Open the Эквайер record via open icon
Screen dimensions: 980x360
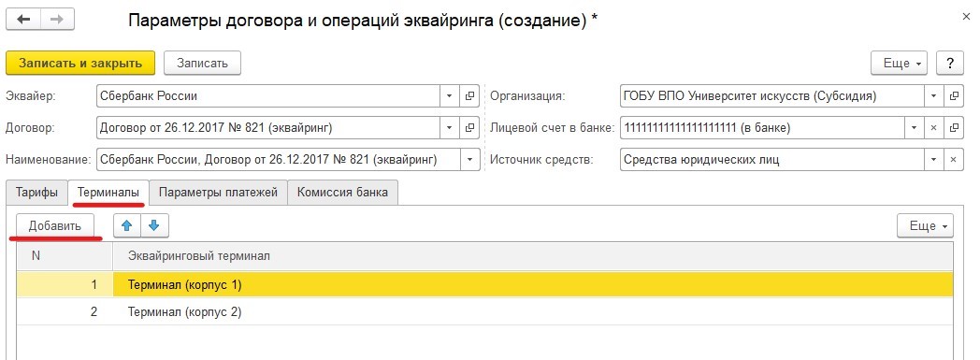click(469, 96)
